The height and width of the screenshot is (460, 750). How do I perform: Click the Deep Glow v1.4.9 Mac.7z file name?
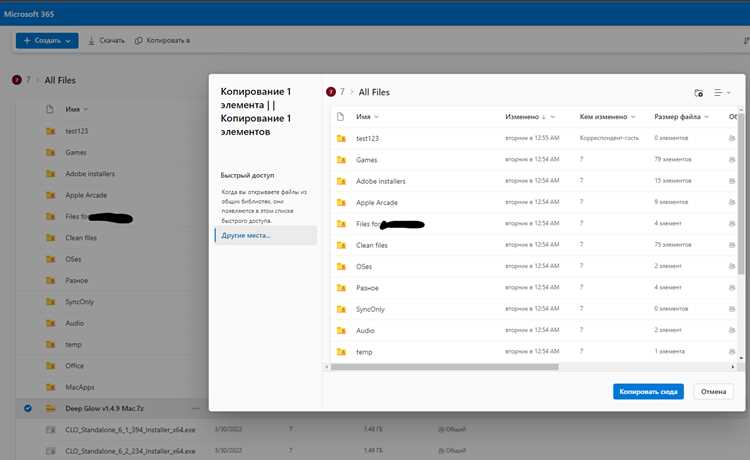104,408
